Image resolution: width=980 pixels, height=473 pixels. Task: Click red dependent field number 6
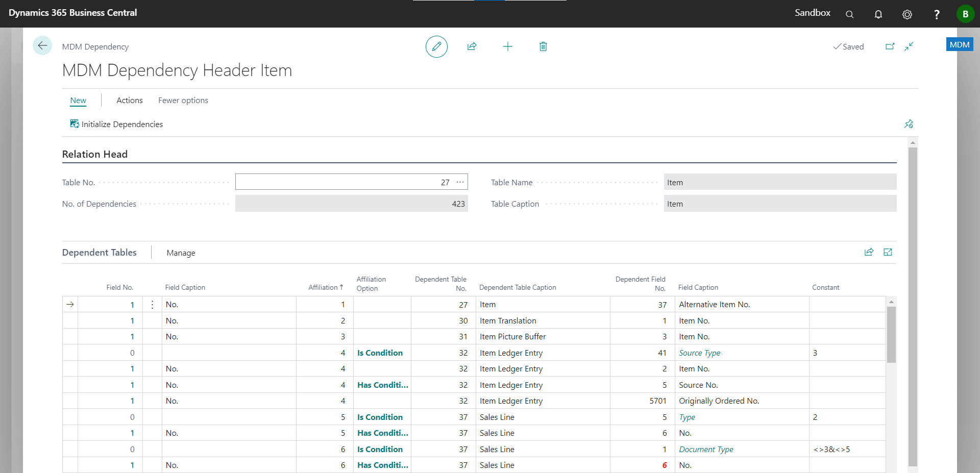665,465
